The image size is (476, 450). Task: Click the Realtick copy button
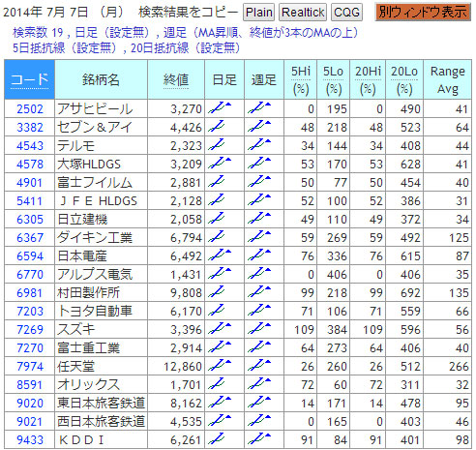click(x=303, y=13)
